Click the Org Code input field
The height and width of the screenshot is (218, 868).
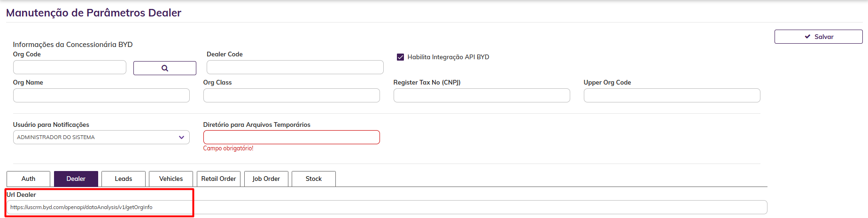tap(70, 67)
